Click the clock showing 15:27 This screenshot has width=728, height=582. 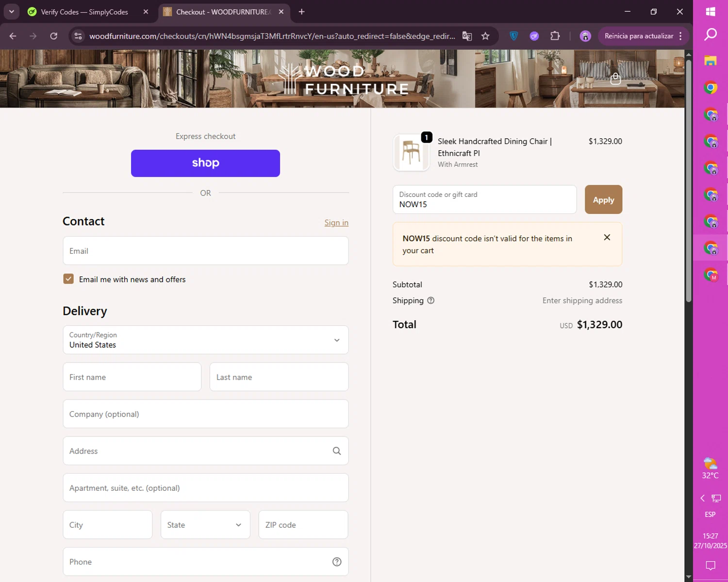[x=711, y=536]
